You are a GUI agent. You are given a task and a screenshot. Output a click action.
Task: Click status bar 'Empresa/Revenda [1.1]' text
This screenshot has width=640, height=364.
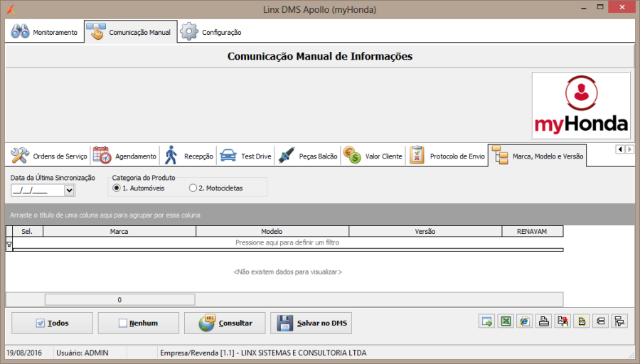click(263, 353)
